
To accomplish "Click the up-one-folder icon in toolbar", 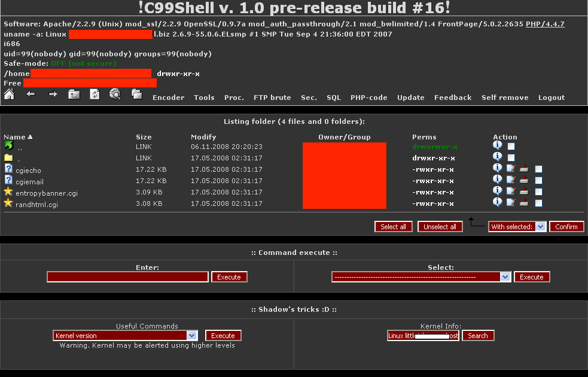I will coord(74,94).
